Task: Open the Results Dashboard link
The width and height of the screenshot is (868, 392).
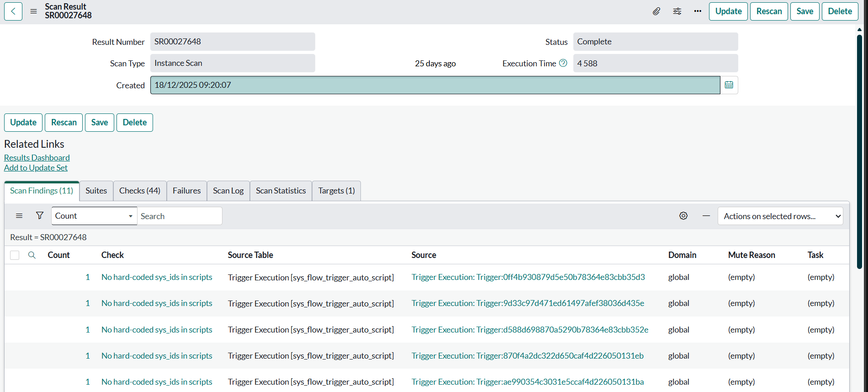Action: pyautogui.click(x=37, y=158)
